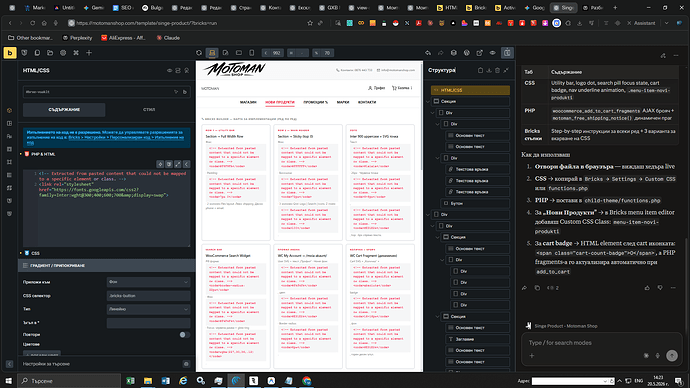
Task: Click the send arrow button in chat
Action: point(672,355)
